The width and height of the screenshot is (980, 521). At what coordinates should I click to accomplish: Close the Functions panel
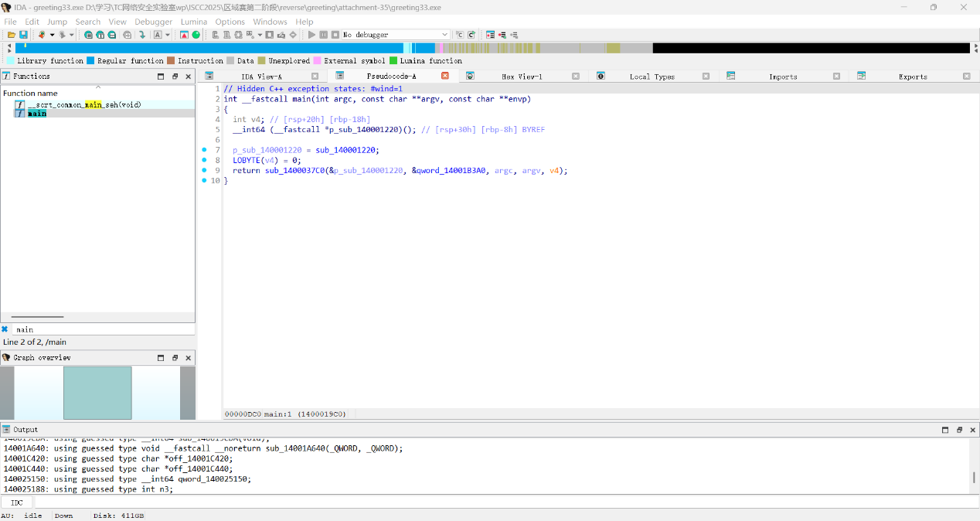click(189, 77)
